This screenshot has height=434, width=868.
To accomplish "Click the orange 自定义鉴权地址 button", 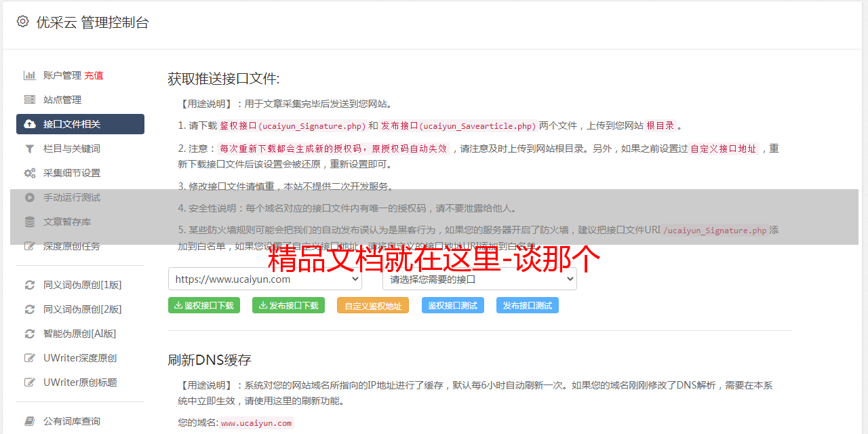I will tap(373, 305).
